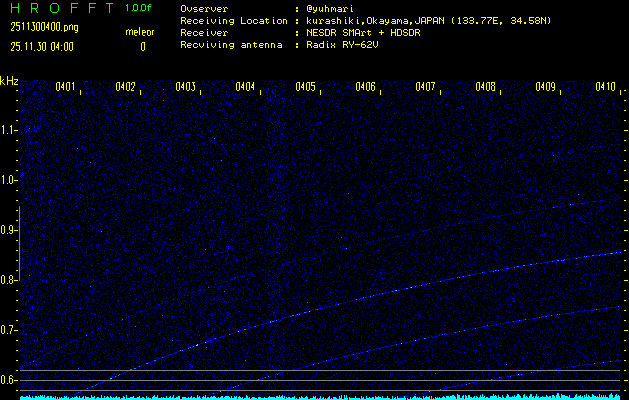
Task: Click the 0.7 frequency axis label
Action: pos(10,330)
